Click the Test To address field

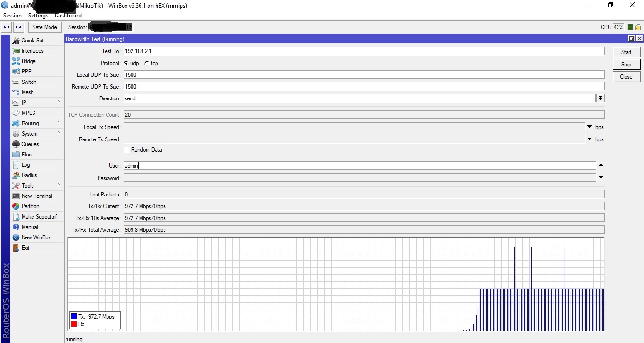click(364, 51)
